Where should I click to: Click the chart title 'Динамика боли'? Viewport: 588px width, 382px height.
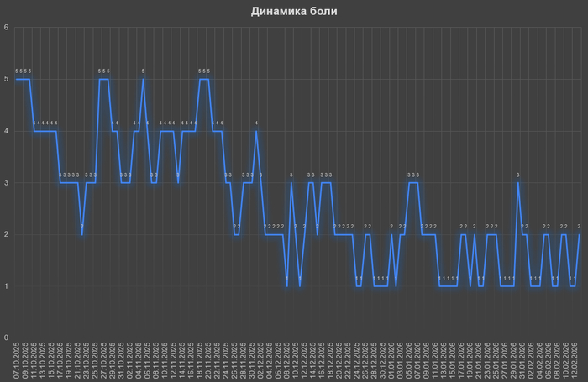pyautogui.click(x=294, y=11)
